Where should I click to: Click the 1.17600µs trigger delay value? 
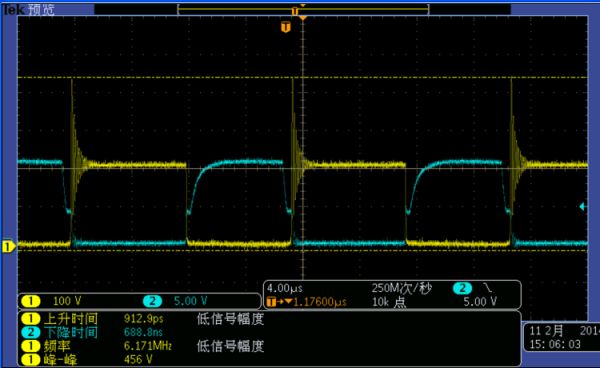[x=320, y=302]
